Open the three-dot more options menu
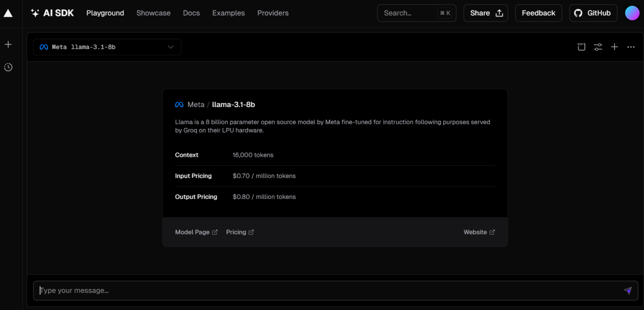 click(631, 47)
